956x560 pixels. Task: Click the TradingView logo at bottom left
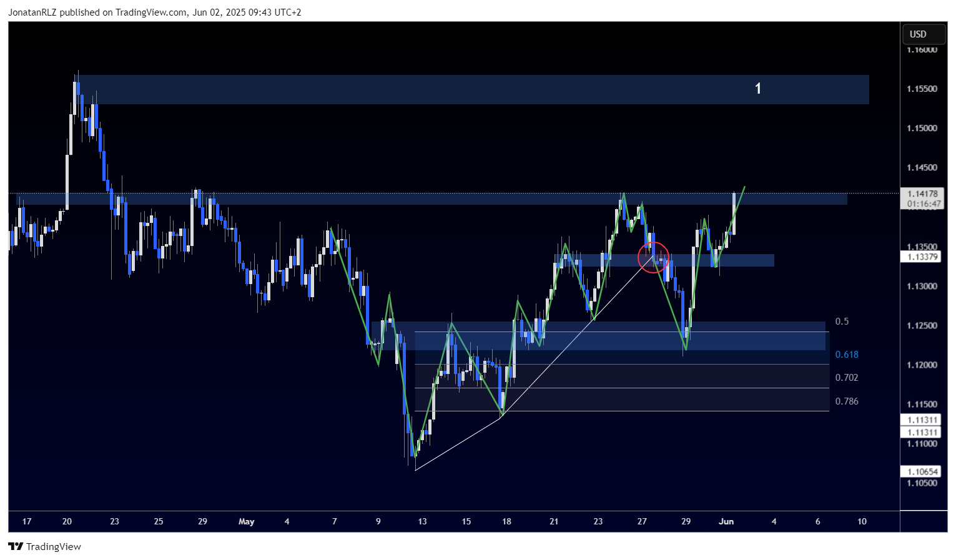coord(44,547)
